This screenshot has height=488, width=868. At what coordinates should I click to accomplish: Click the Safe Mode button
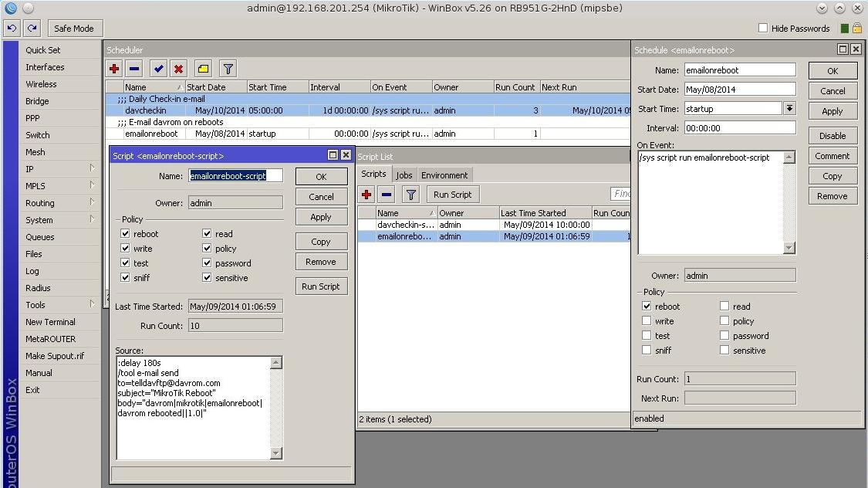(75, 28)
